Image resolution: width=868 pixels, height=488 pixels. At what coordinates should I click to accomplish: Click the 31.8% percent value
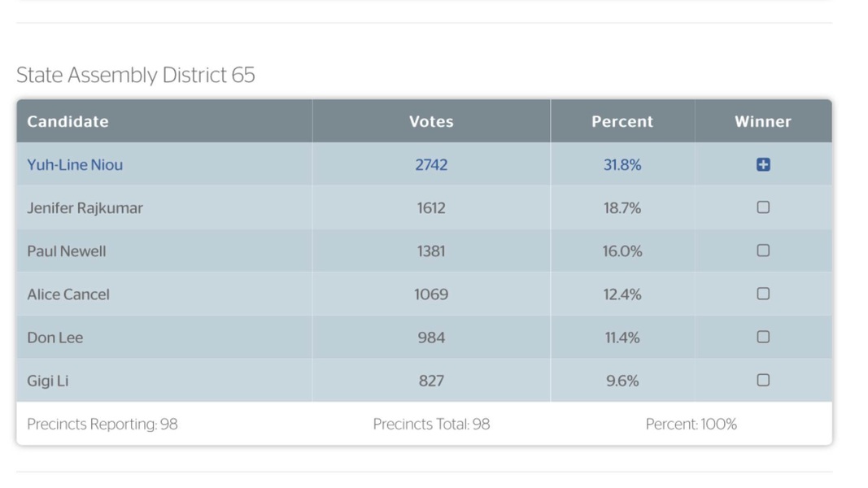[622, 164]
